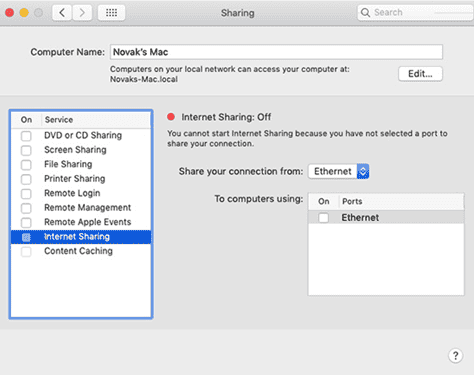Screen dimensions: 474x375
Task: Select Remote Management service row
Action: pyautogui.click(x=81, y=208)
